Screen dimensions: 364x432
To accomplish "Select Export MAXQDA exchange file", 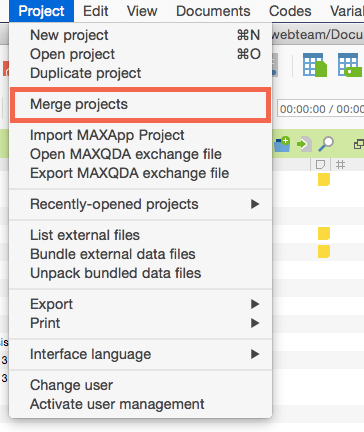I will [140, 173].
